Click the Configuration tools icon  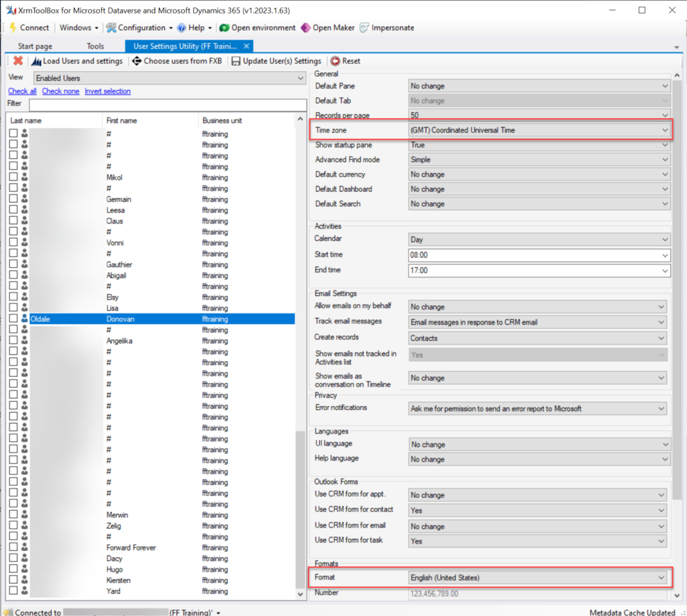point(111,28)
